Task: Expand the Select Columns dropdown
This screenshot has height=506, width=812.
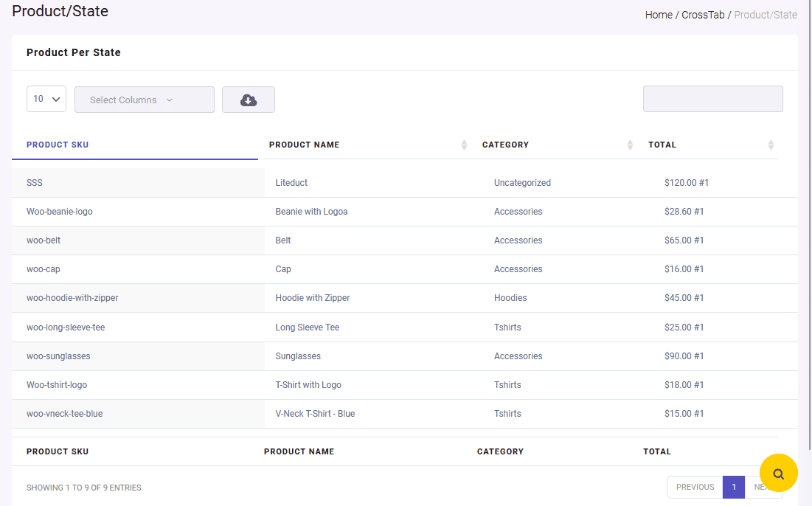Action: [x=145, y=100]
